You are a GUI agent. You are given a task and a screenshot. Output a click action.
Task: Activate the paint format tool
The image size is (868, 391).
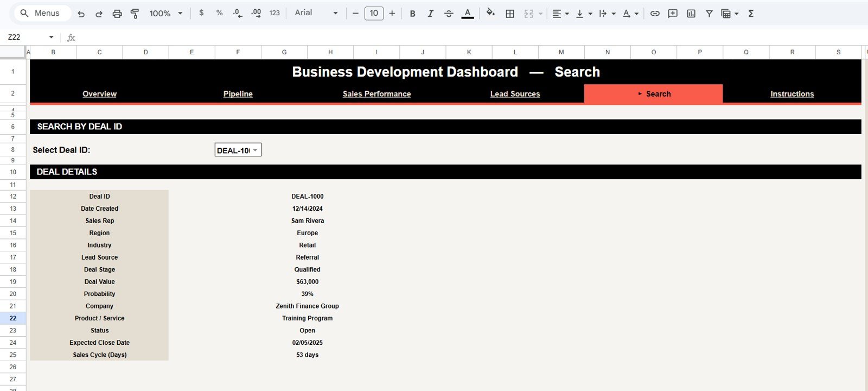135,14
